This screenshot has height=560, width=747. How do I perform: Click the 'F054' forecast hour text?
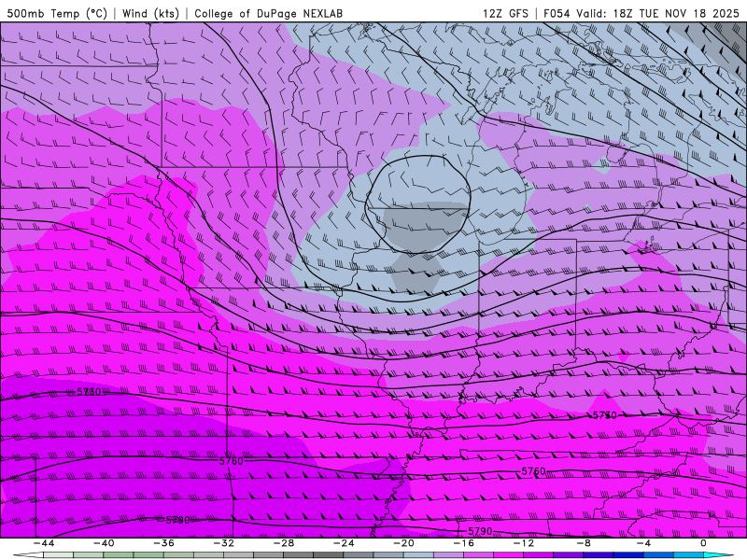pyautogui.click(x=557, y=13)
